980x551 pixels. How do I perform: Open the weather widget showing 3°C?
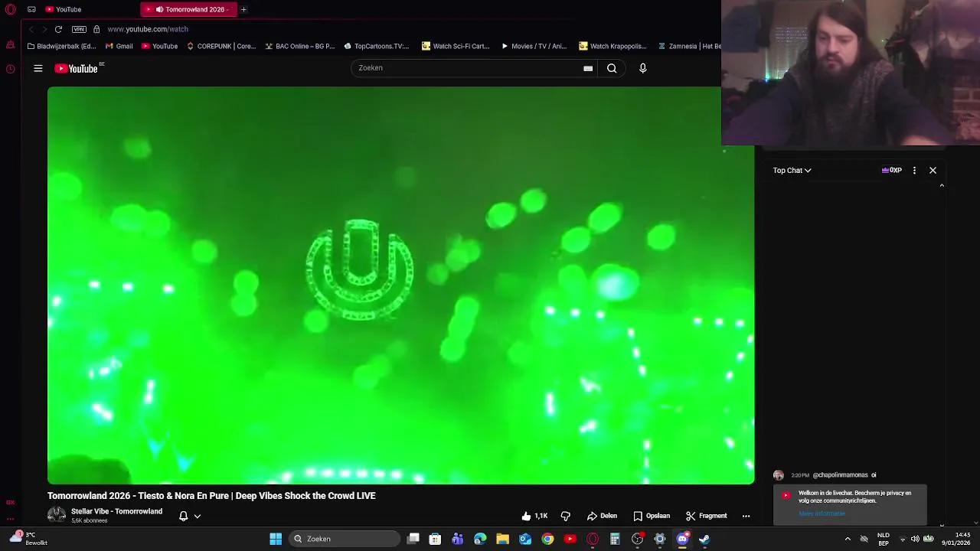(29, 538)
